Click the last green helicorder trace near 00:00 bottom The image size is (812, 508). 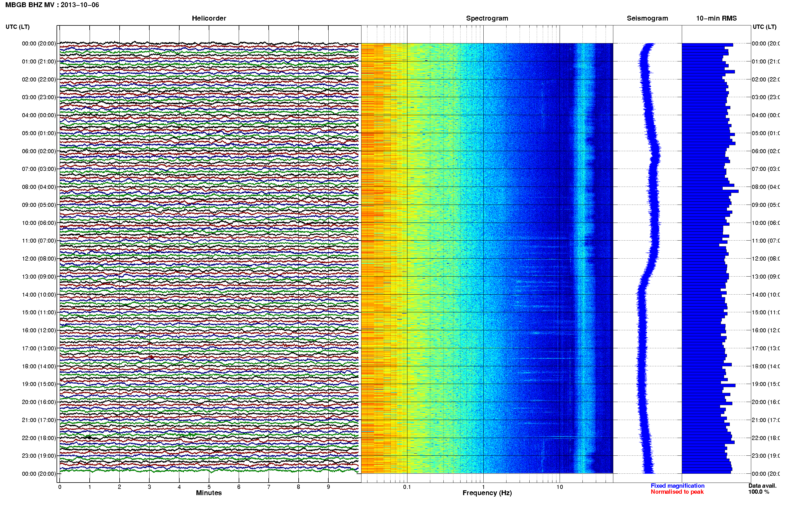pos(209,471)
